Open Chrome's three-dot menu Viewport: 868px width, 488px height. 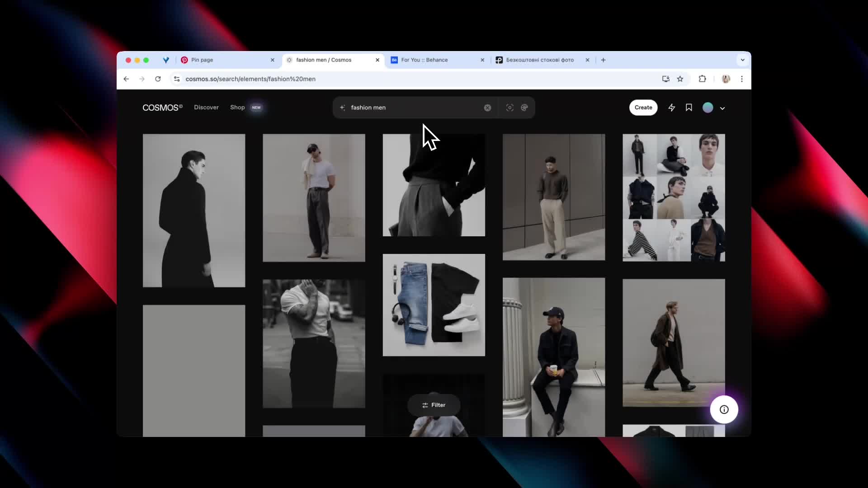point(742,79)
